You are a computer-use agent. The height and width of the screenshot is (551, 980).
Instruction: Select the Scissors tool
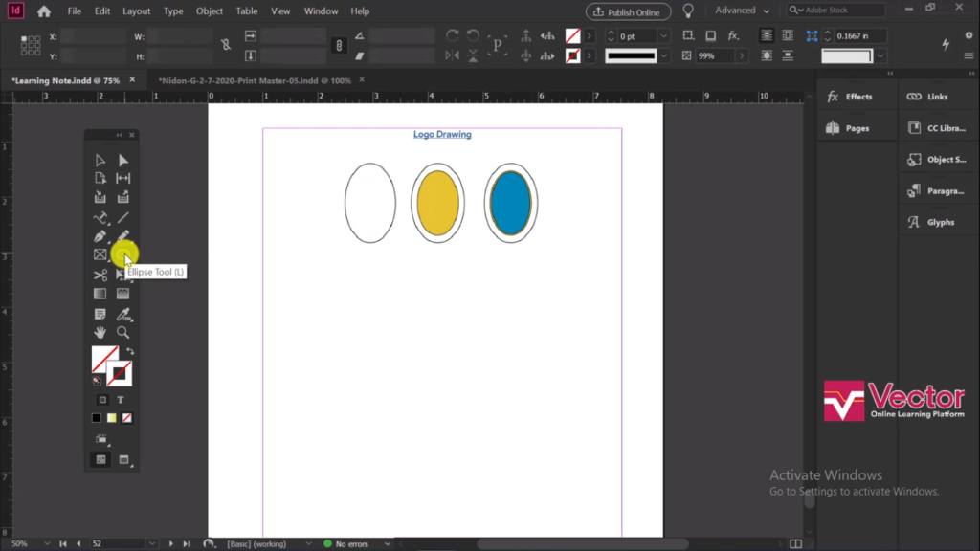(100, 275)
